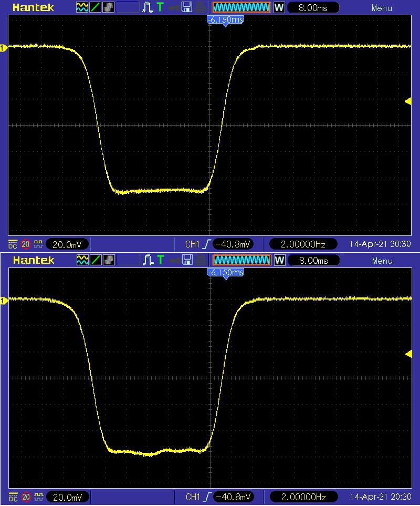Click the 2.00000Hz frequency readout in the 20:20 capture
This screenshot has width=420, height=506.
click(x=303, y=497)
